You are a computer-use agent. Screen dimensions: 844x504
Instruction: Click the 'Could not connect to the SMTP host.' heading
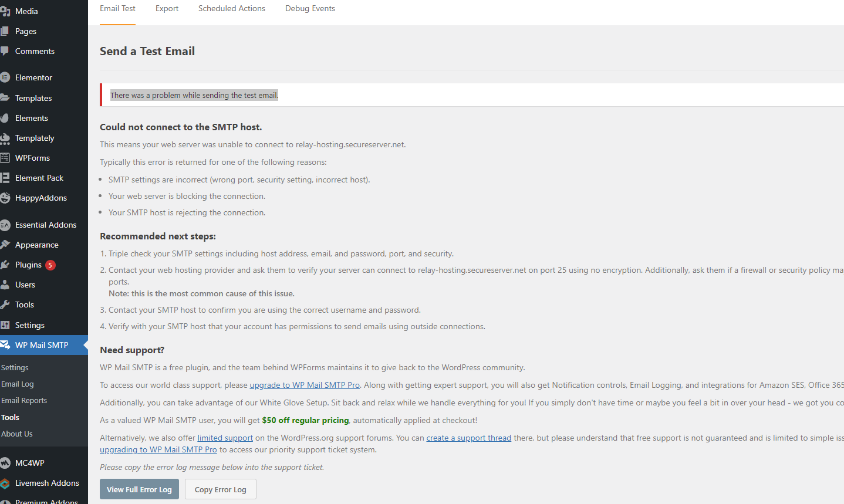181,127
